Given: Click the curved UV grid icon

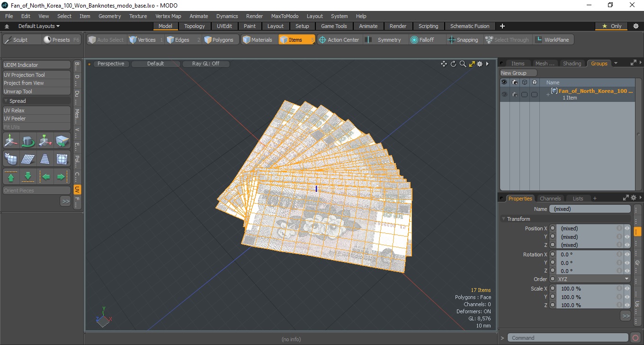Looking at the screenshot, I should (x=11, y=159).
